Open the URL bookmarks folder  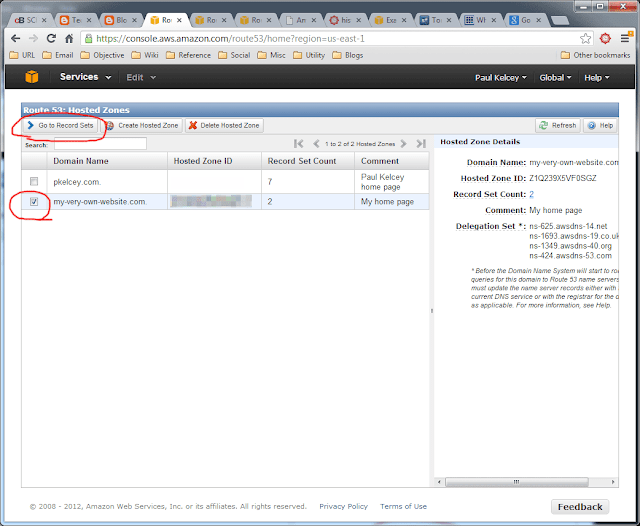point(22,55)
